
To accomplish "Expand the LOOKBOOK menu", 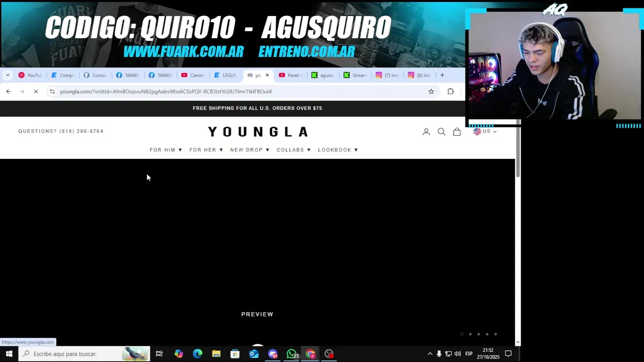I will pos(338,150).
